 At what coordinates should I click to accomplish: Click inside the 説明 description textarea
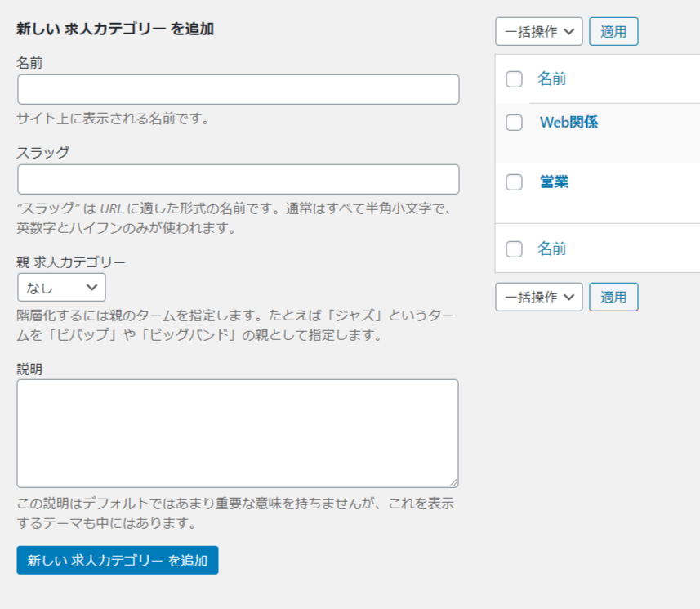[x=238, y=433]
